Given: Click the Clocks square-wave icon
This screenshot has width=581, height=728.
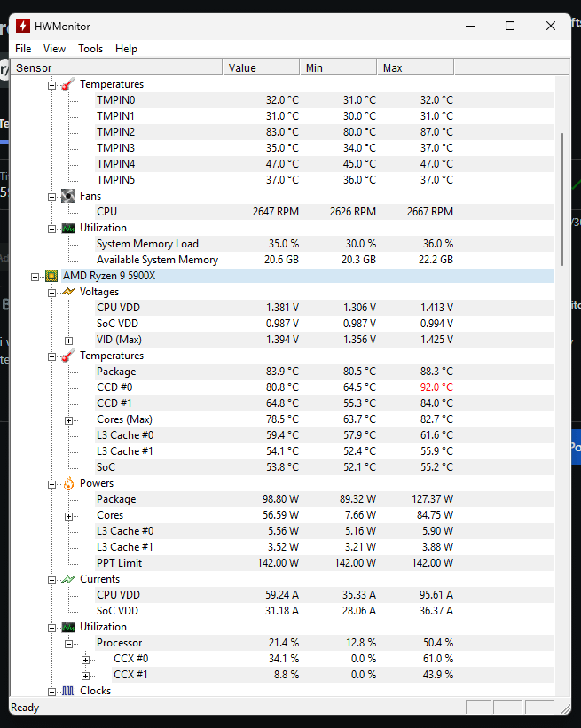Looking at the screenshot, I should 68,691.
